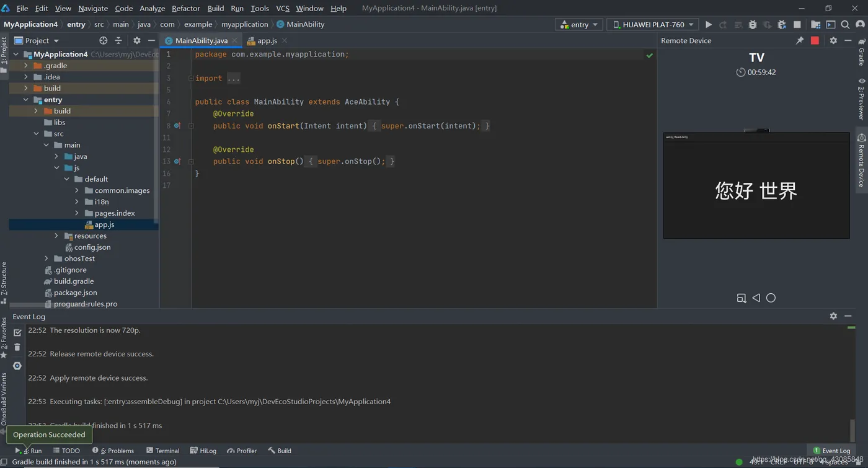868x468 pixels.
Task: Collapse the src folder
Action: click(x=36, y=134)
